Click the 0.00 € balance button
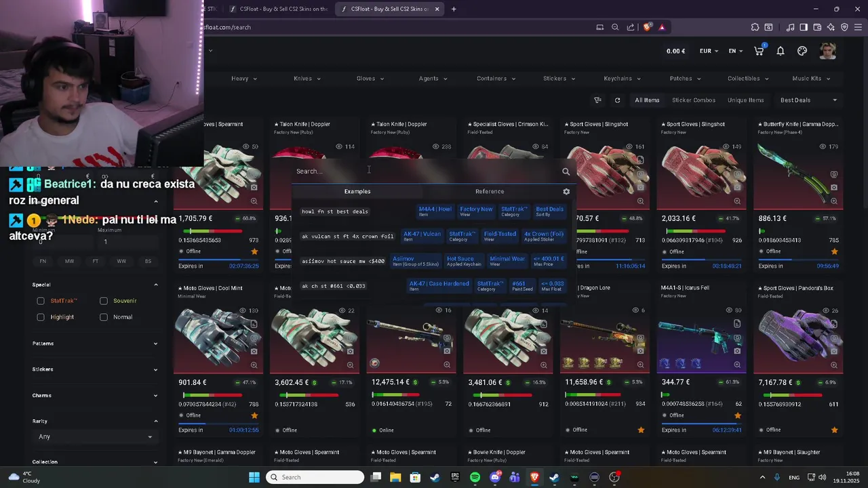 [676, 51]
